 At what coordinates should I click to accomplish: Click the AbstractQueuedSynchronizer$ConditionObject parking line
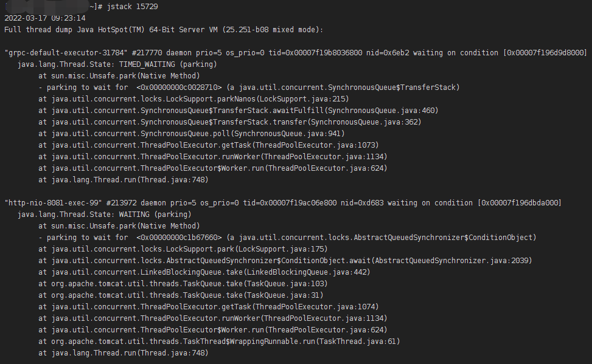click(x=287, y=238)
